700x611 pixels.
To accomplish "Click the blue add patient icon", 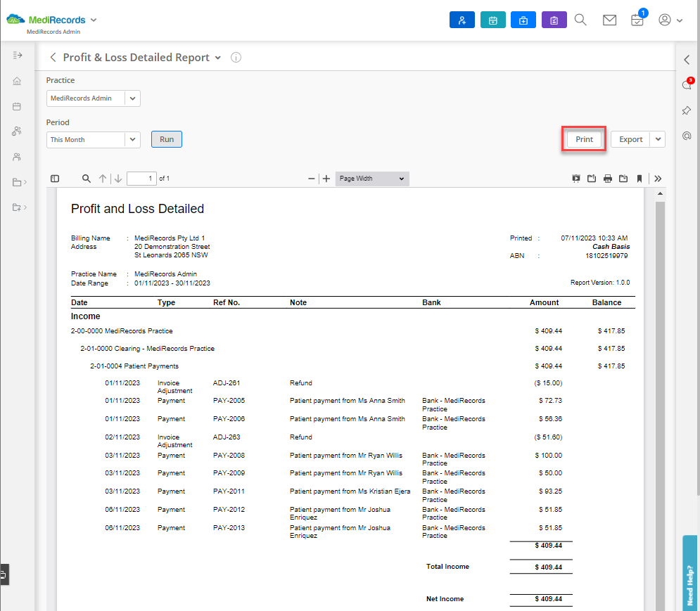I will click(462, 20).
